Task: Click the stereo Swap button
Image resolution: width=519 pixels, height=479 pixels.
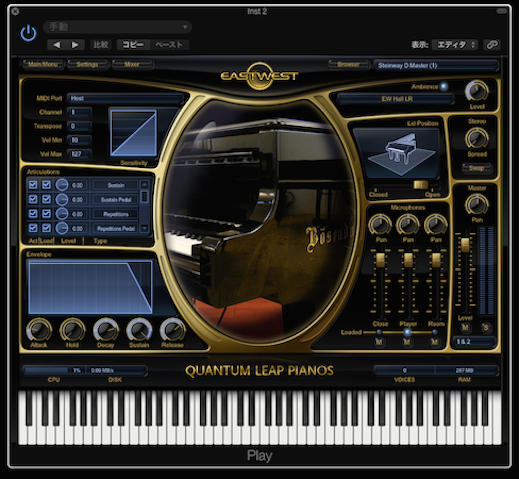Action: pyautogui.click(x=476, y=168)
